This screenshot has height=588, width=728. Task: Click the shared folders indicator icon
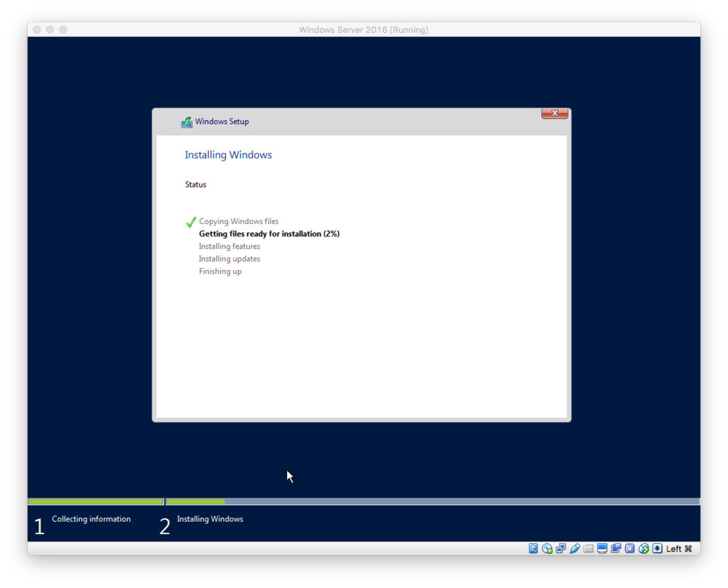pos(588,548)
